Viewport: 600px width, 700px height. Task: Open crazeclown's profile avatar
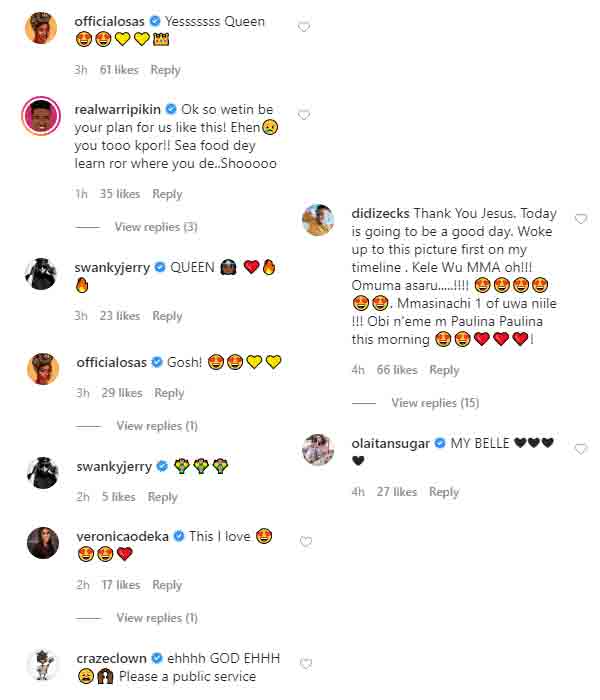(x=43, y=664)
